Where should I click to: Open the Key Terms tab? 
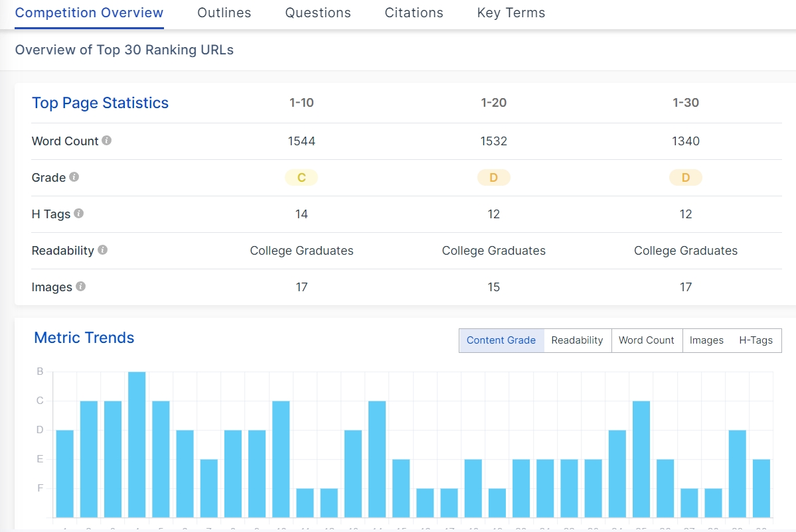tap(511, 13)
